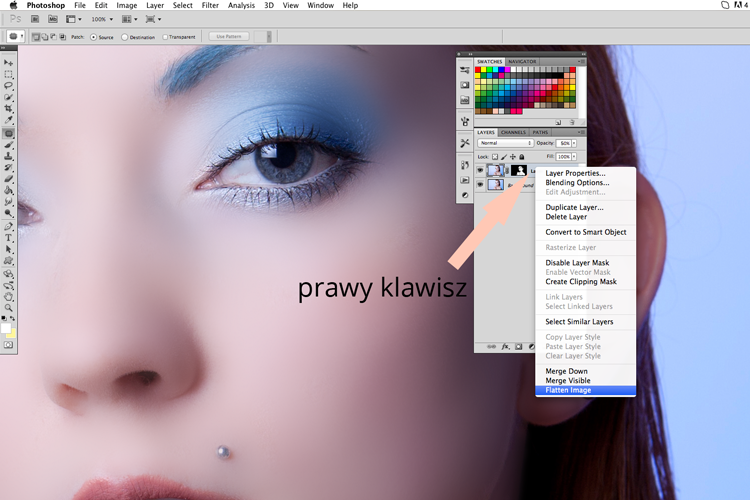750x500 pixels.
Task: Click the Opacity value field
Action: pyautogui.click(x=563, y=143)
